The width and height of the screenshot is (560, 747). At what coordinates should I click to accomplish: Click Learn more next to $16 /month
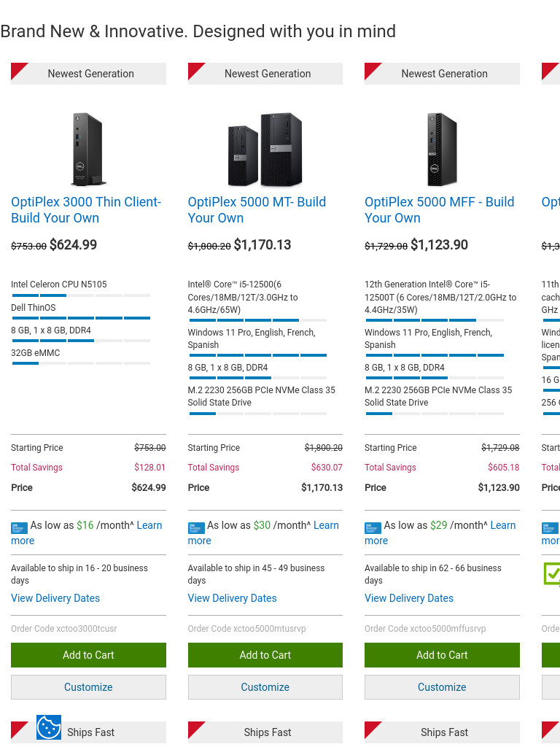(x=149, y=525)
